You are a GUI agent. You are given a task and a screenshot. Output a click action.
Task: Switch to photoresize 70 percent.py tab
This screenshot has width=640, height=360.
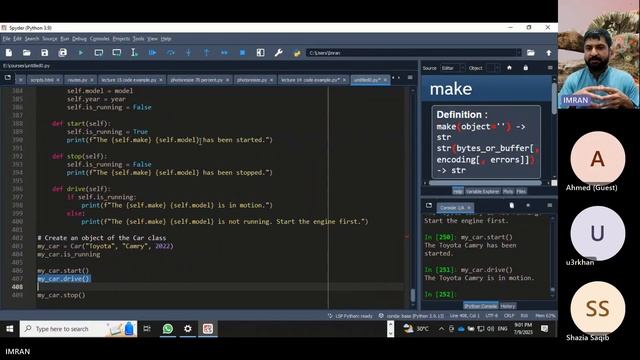point(197,80)
